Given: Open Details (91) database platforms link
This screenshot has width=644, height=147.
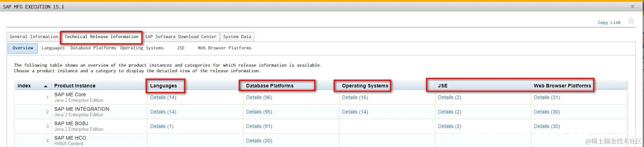Looking at the screenshot, I should (259, 126).
